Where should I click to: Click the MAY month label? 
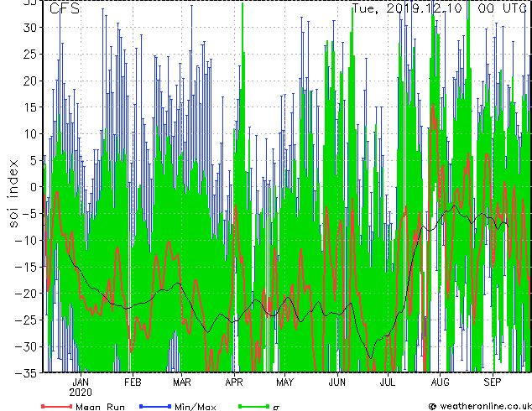(x=284, y=382)
